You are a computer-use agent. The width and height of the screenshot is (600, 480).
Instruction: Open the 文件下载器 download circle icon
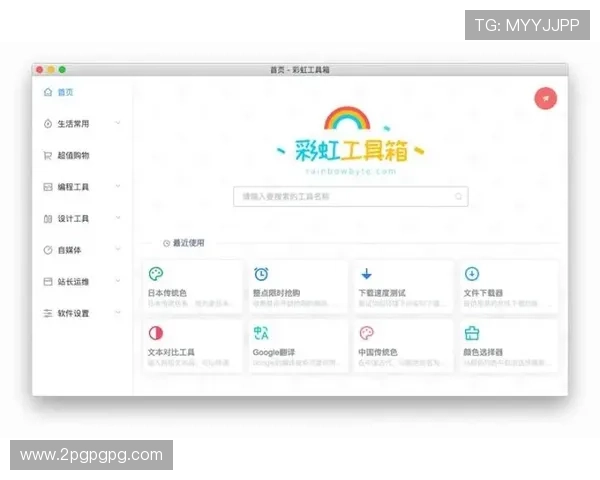pyautogui.click(x=472, y=274)
